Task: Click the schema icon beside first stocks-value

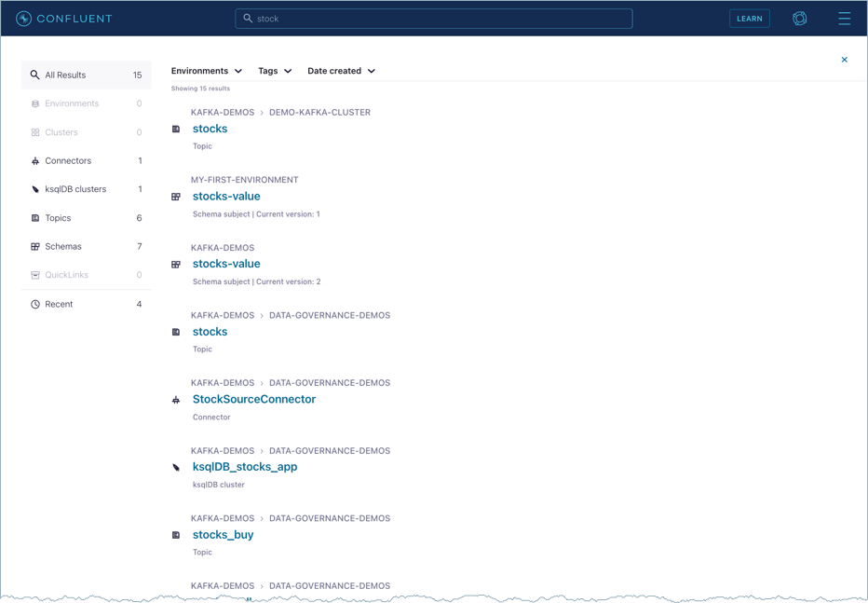Action: pyautogui.click(x=176, y=197)
